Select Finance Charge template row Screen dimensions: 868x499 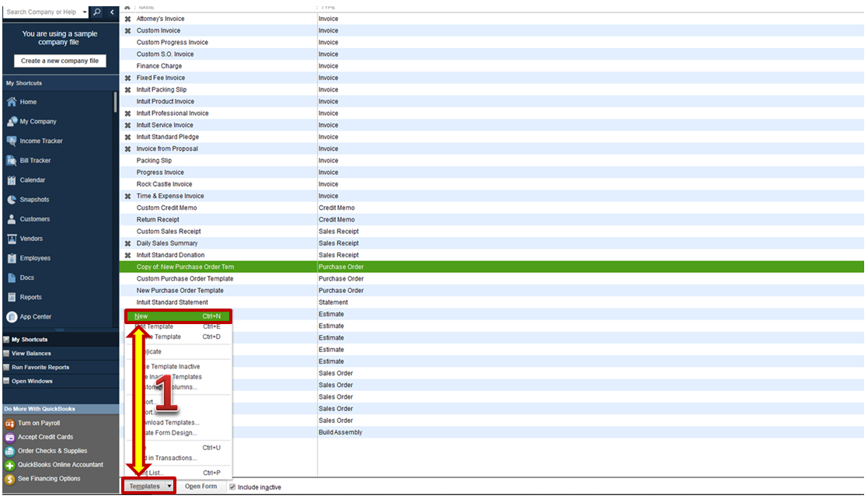492,66
